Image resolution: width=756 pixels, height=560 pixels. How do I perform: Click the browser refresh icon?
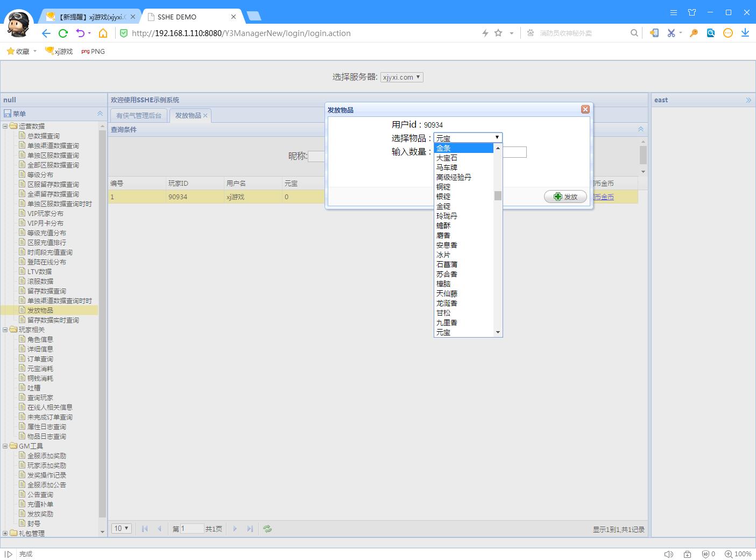point(63,33)
